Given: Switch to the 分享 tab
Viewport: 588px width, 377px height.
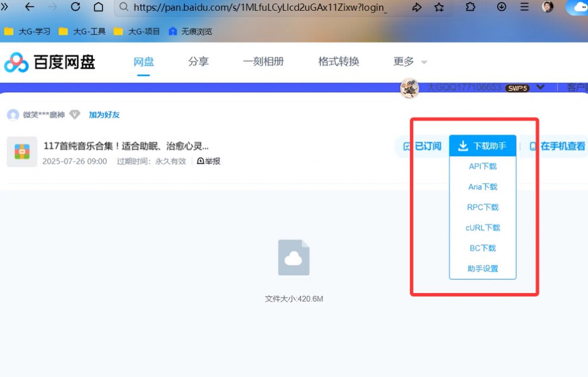Looking at the screenshot, I should 198,61.
